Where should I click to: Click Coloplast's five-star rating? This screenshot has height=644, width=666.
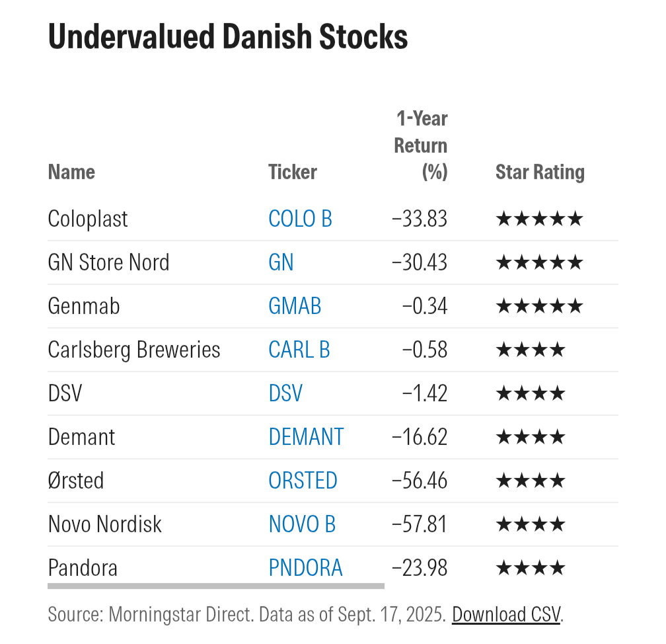539,220
